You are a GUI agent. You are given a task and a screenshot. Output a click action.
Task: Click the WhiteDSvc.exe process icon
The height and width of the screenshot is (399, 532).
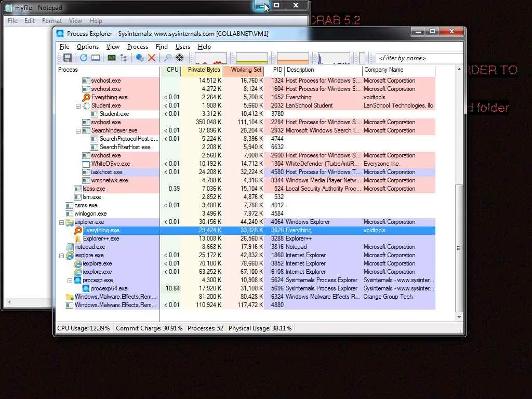86,164
